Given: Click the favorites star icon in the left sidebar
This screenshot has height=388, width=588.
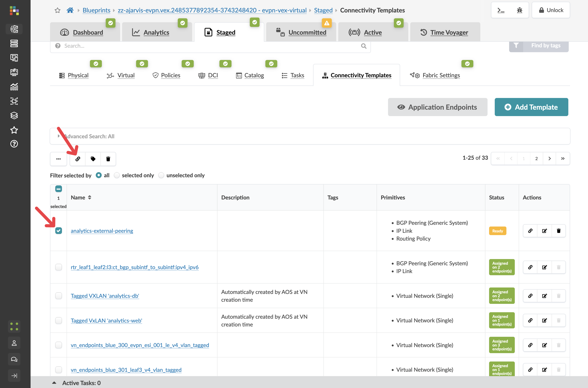Looking at the screenshot, I should [x=14, y=130].
